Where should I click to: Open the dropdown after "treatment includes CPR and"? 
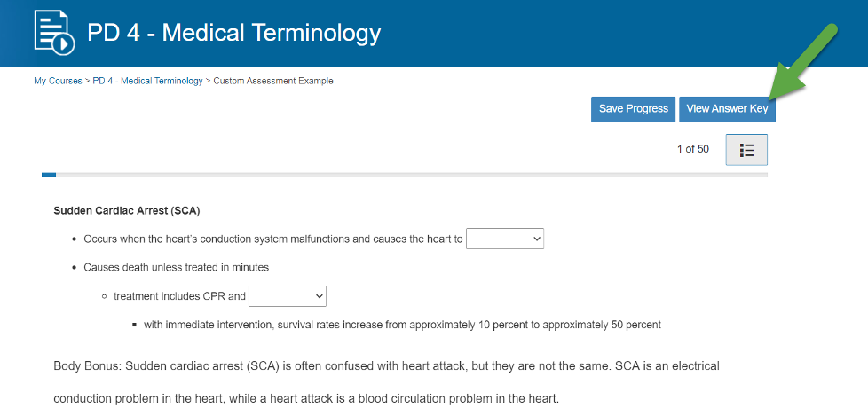click(x=288, y=296)
